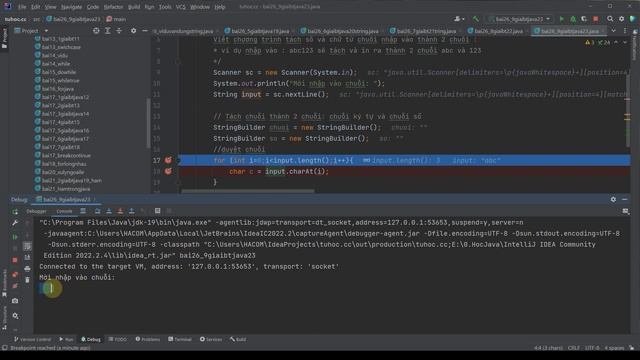Open Debug side toolbar settings gear
This screenshot has width=640, height=360.
[x=15, y=316]
